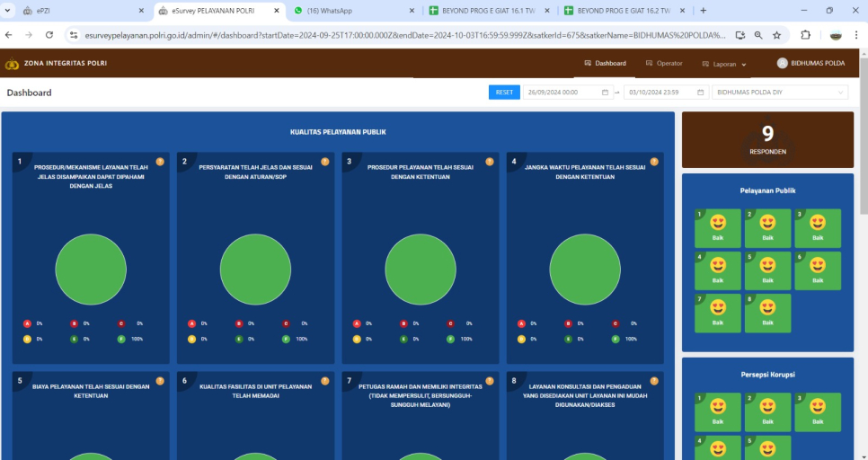Click the blue RESET button
Screen dimensions: 868x460
(504, 93)
